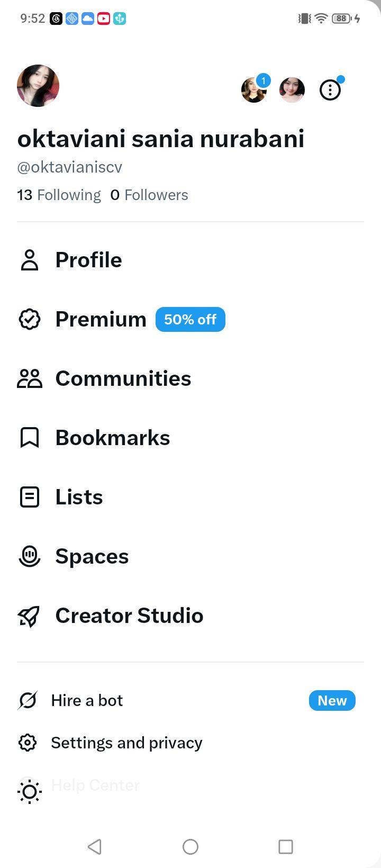
Task: Select the Bookmarks ribbon icon
Action: (30, 438)
